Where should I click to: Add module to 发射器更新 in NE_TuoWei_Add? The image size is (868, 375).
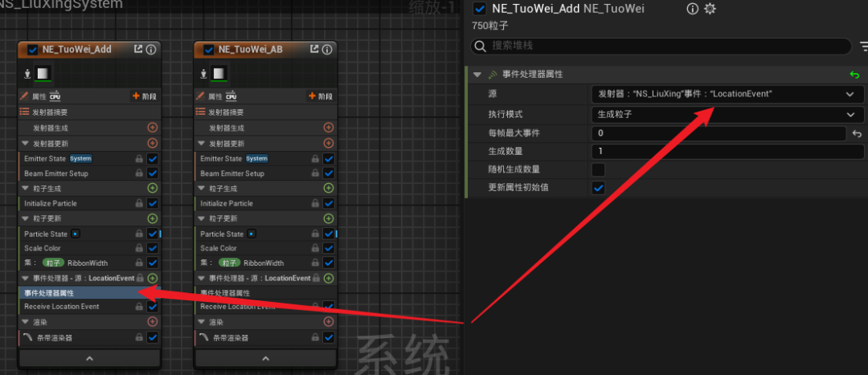pyautogui.click(x=152, y=143)
